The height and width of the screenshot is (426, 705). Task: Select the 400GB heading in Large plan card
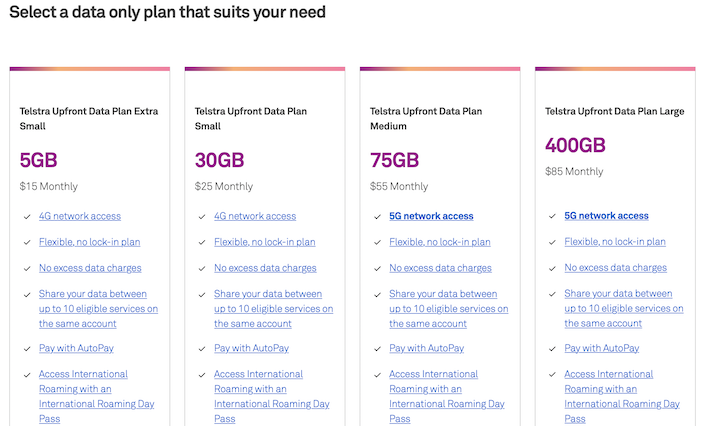[575, 146]
